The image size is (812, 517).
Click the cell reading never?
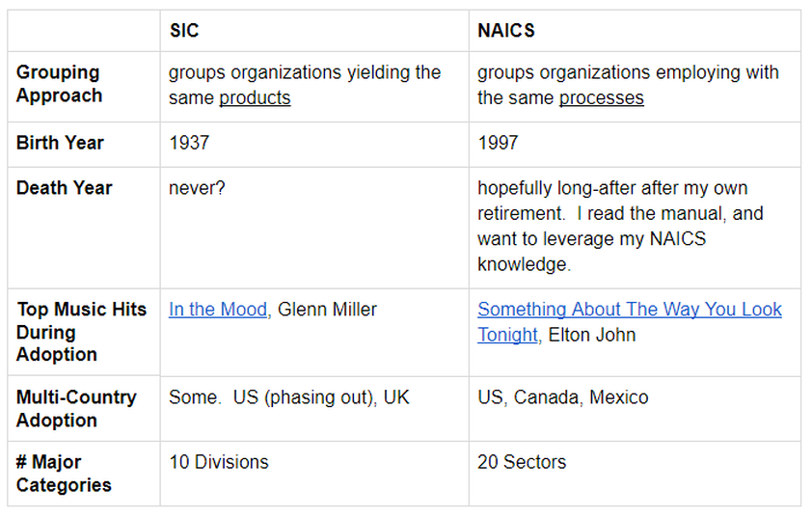(314, 228)
